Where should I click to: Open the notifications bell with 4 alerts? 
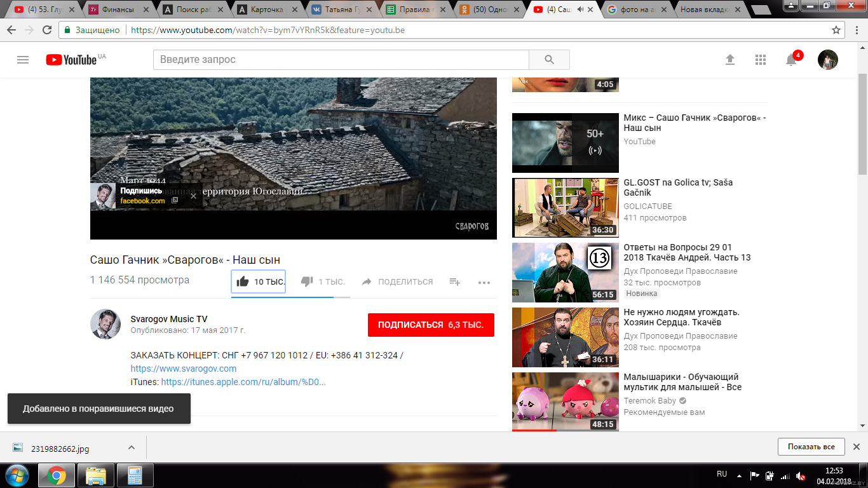point(791,60)
